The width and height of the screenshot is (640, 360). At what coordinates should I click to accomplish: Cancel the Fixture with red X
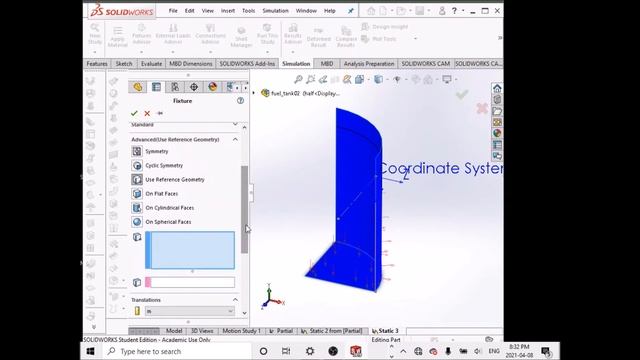point(147,113)
